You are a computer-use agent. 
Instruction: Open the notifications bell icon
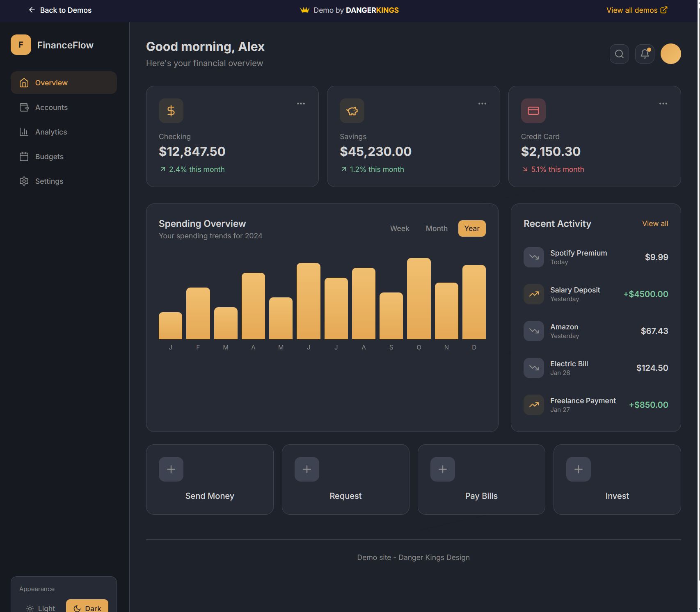[644, 54]
